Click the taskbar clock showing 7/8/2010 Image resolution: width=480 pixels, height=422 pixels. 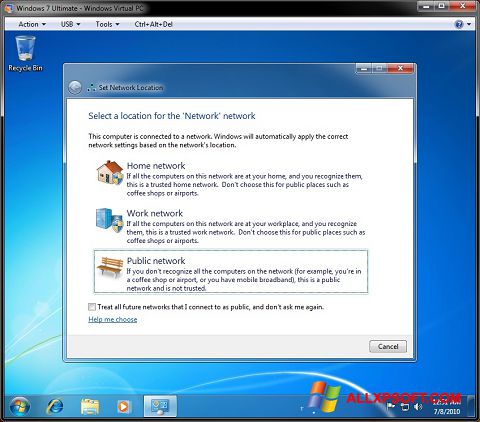click(x=447, y=407)
